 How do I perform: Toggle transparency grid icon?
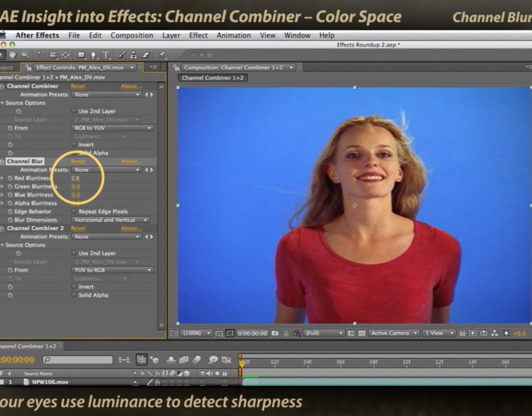362,333
